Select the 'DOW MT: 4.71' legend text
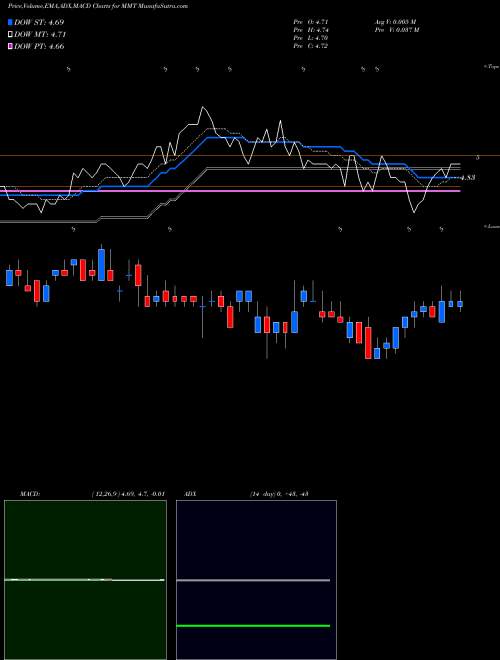 click(x=40, y=35)
